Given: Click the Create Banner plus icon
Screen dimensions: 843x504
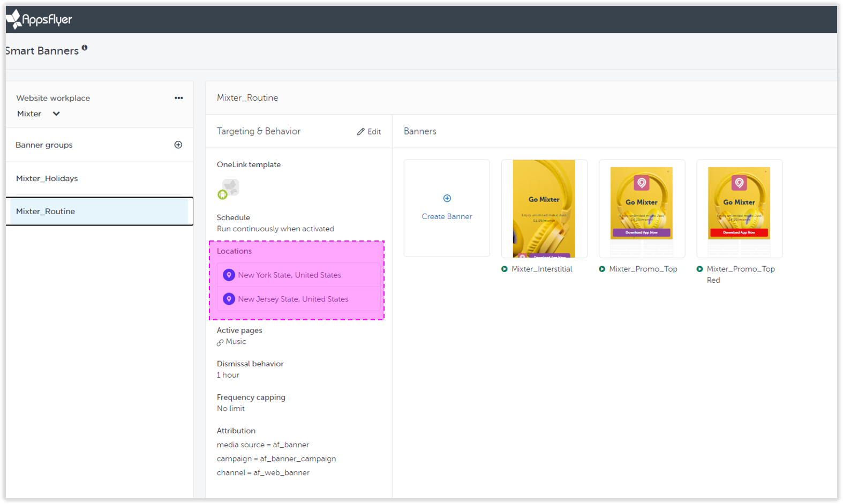Looking at the screenshot, I should pos(447,198).
